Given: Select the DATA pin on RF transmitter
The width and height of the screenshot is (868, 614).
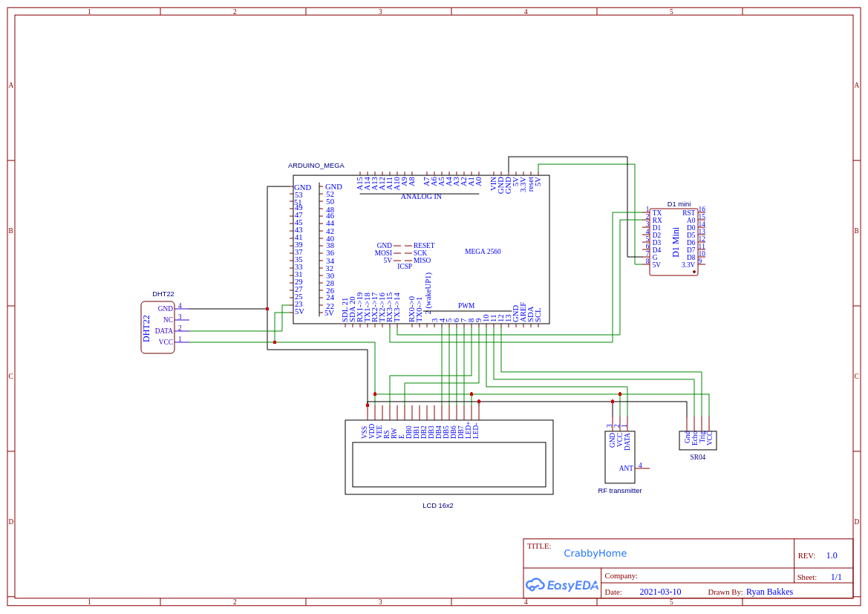Looking at the screenshot, I should point(627,441).
